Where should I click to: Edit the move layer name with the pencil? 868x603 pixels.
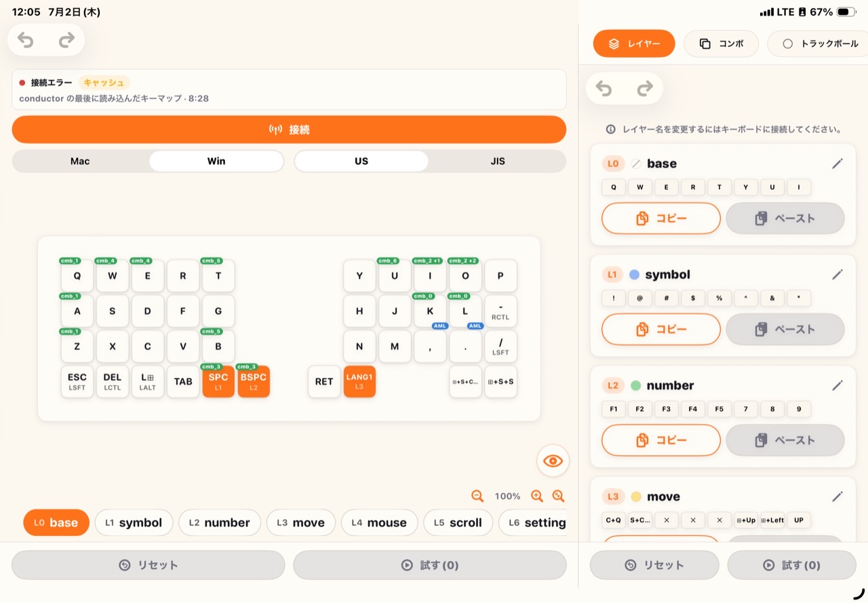coord(837,497)
